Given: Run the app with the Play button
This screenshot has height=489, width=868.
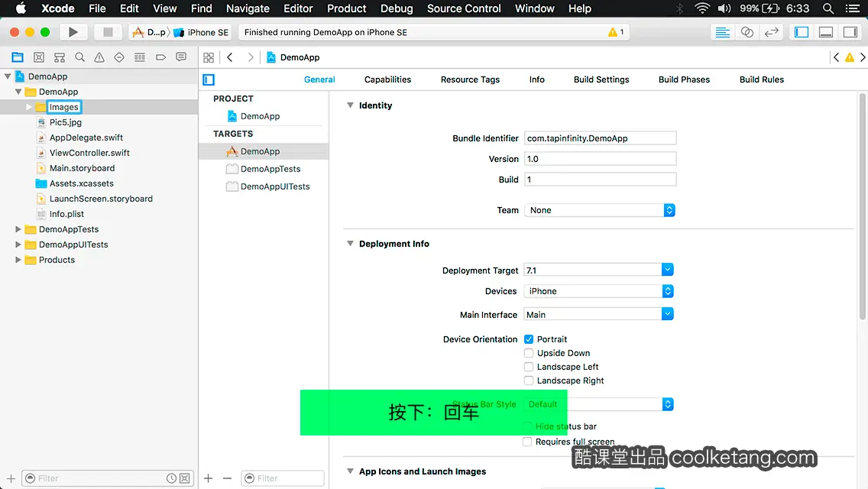Looking at the screenshot, I should tap(73, 32).
